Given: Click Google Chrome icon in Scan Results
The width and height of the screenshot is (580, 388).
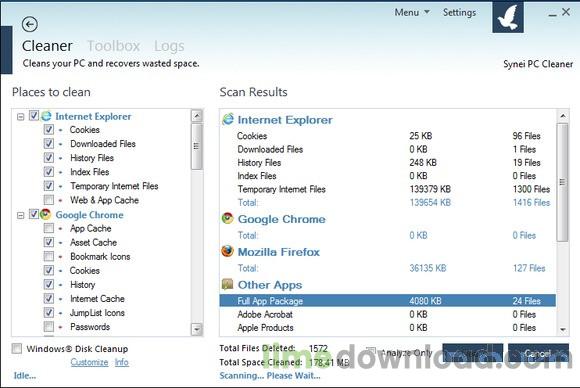Looking at the screenshot, I should [227, 218].
